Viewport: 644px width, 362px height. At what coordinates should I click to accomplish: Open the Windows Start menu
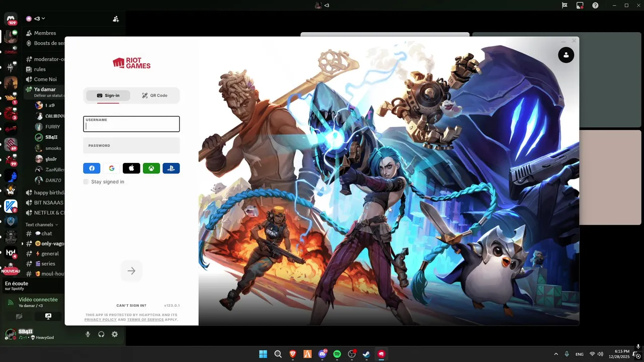(263, 354)
